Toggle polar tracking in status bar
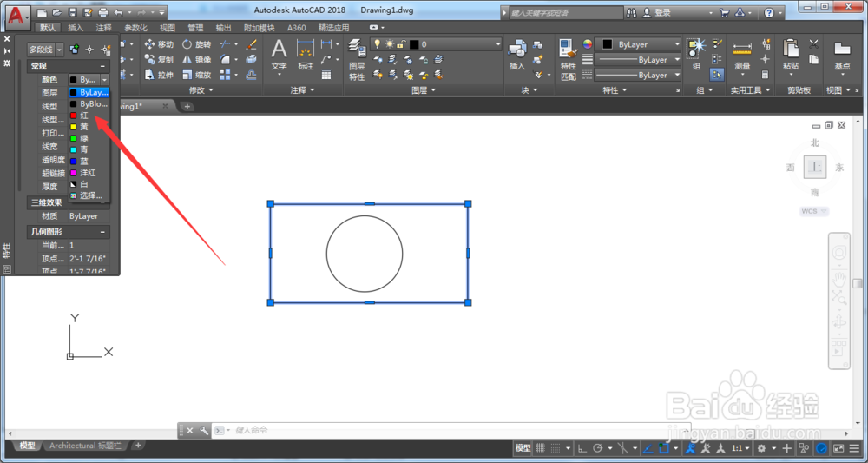Screen dimensions: 868x463 [x=597, y=448]
